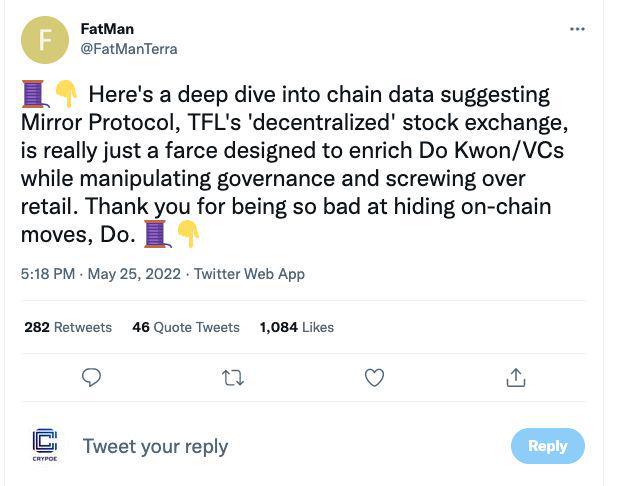Image resolution: width=618 pixels, height=486 pixels.
Task: Retweet using the arrows icon
Action: click(233, 378)
